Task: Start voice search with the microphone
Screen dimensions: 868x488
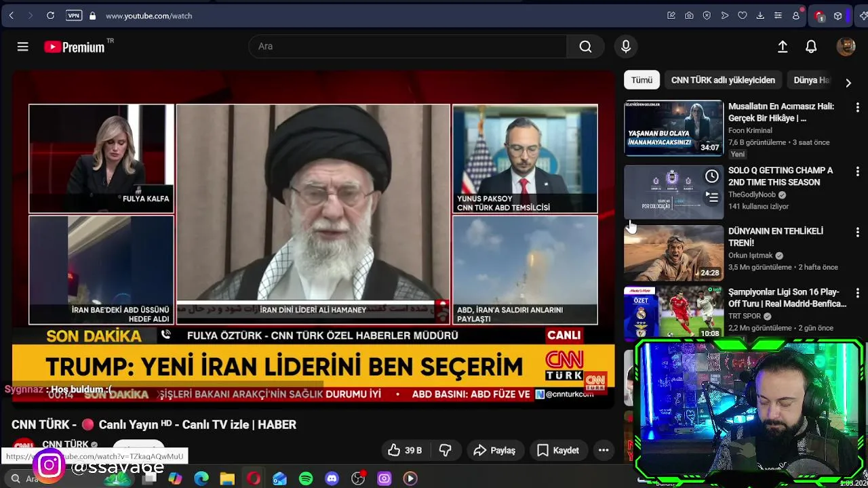Action: point(626,46)
